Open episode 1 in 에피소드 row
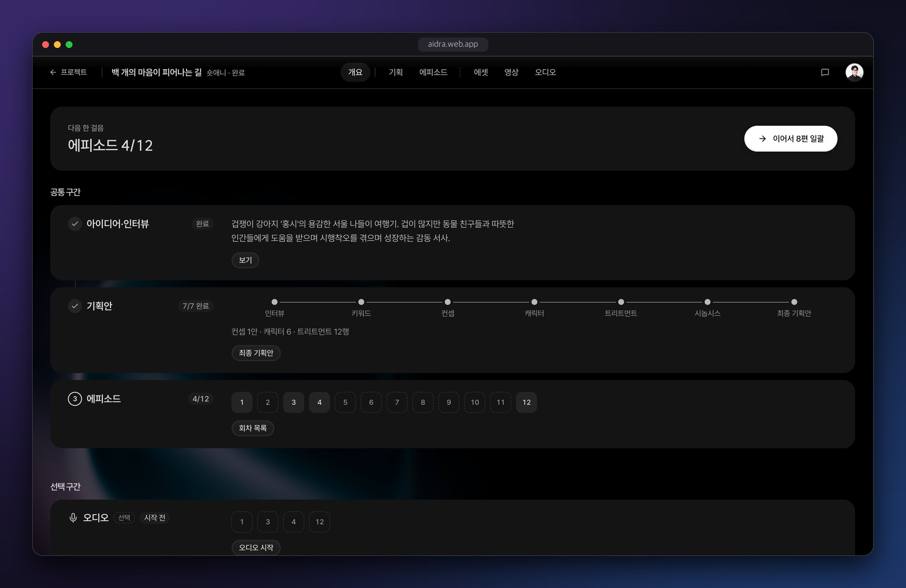The width and height of the screenshot is (906, 588). [x=242, y=402]
